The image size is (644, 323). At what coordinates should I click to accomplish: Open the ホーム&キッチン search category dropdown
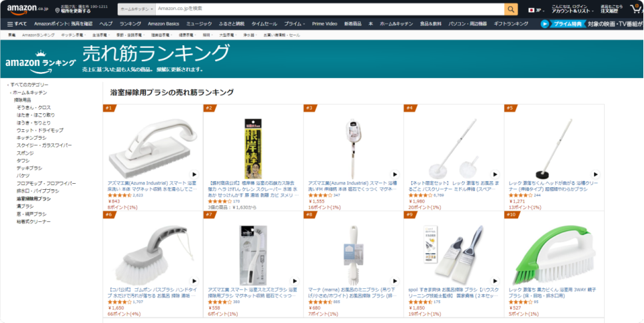click(137, 9)
